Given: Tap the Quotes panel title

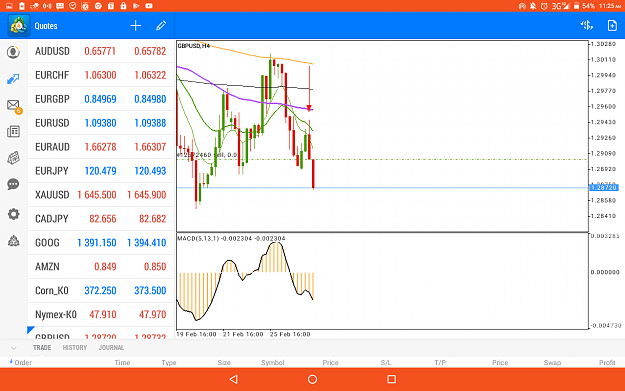Looking at the screenshot, I should pyautogui.click(x=46, y=26).
